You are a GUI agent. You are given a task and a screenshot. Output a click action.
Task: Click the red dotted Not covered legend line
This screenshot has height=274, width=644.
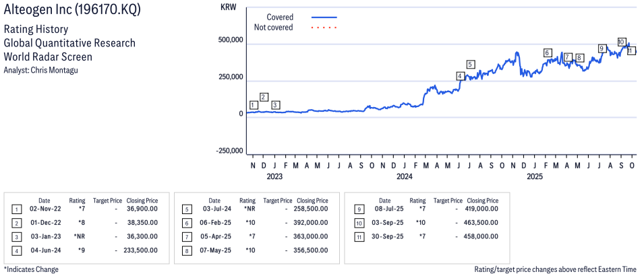click(x=324, y=28)
